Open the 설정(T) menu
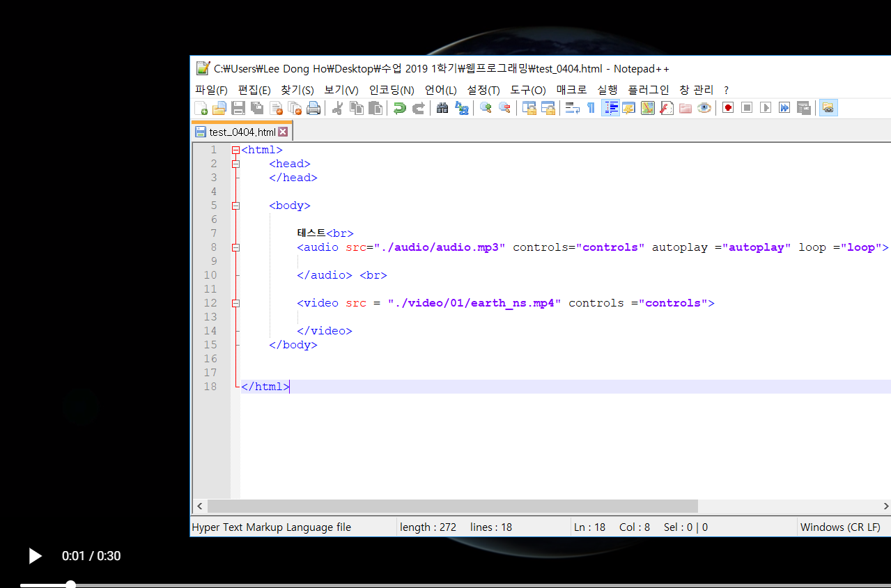 tap(483, 90)
